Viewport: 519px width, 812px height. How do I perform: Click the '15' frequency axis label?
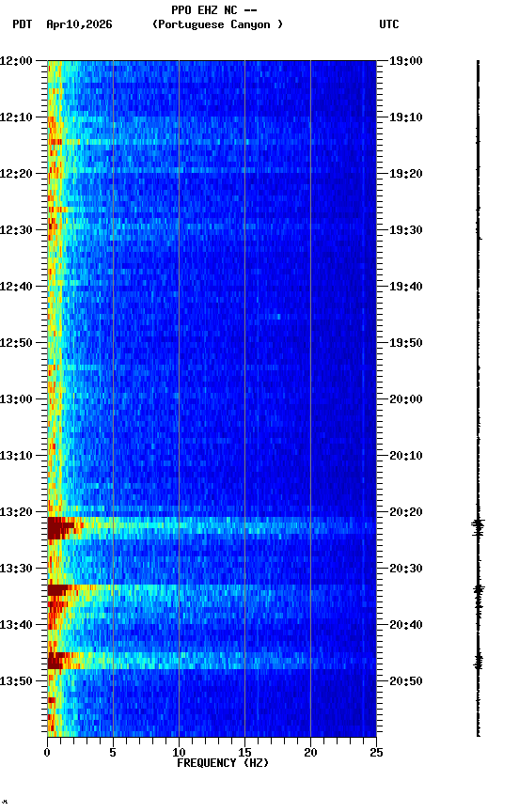click(244, 753)
